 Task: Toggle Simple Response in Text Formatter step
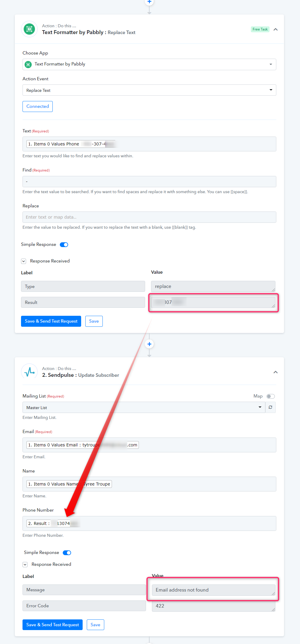64,245
